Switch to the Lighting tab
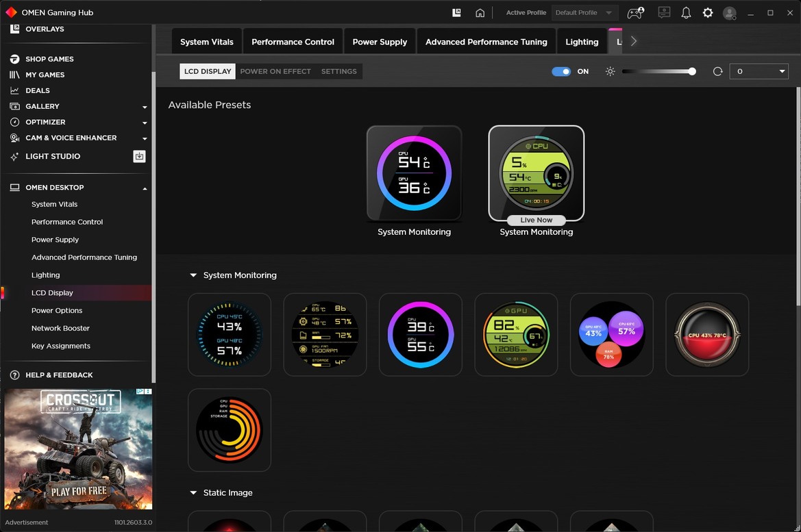The width and height of the screenshot is (801, 532). [x=582, y=42]
